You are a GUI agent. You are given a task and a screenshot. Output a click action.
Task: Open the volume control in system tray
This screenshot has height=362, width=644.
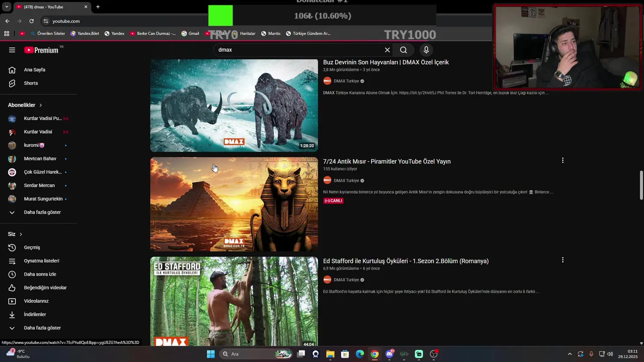pyautogui.click(x=610, y=354)
